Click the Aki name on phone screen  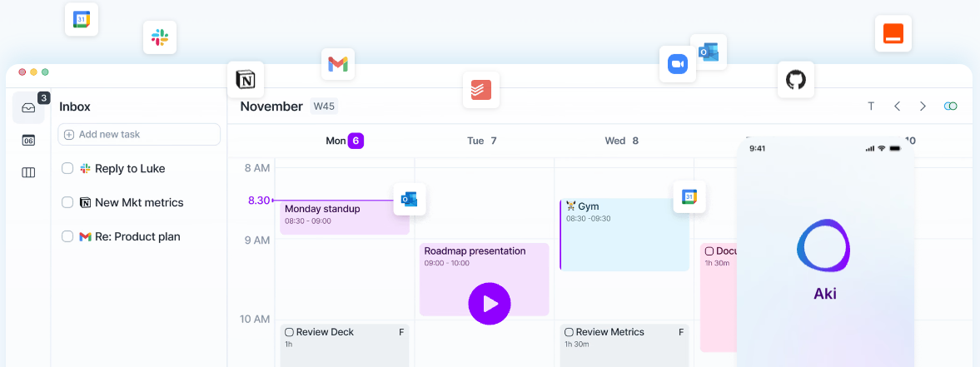click(x=824, y=293)
